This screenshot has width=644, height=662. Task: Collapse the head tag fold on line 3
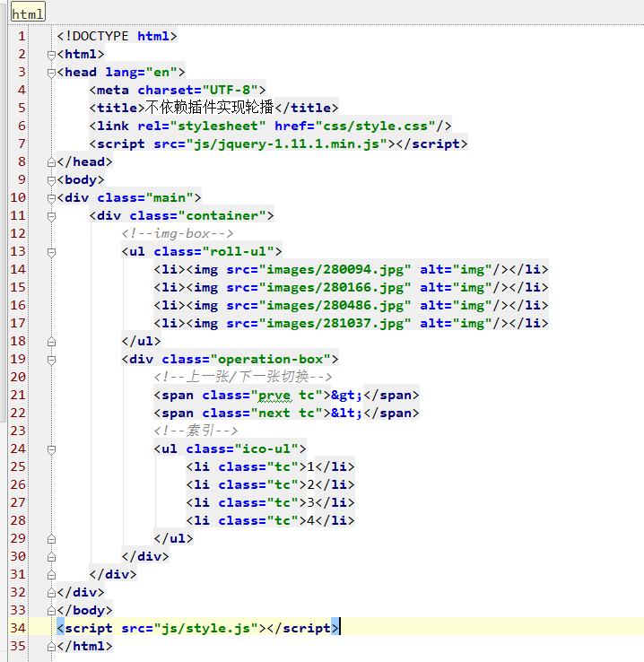pyautogui.click(x=51, y=73)
